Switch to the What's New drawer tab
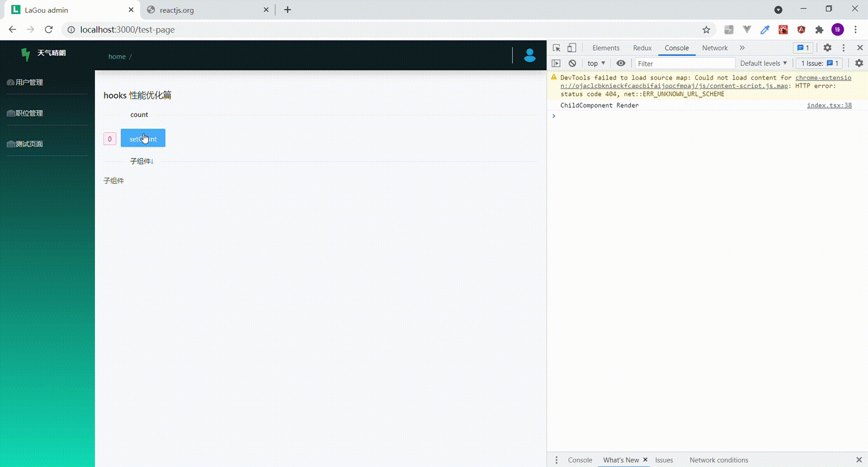Image resolution: width=868 pixels, height=467 pixels. pyautogui.click(x=621, y=460)
